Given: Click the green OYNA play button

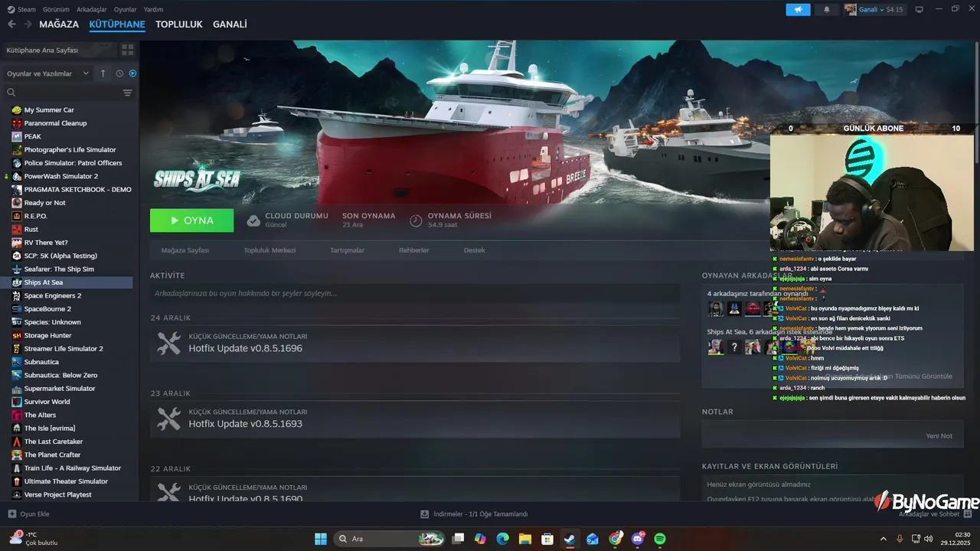Looking at the screenshot, I should tap(191, 220).
